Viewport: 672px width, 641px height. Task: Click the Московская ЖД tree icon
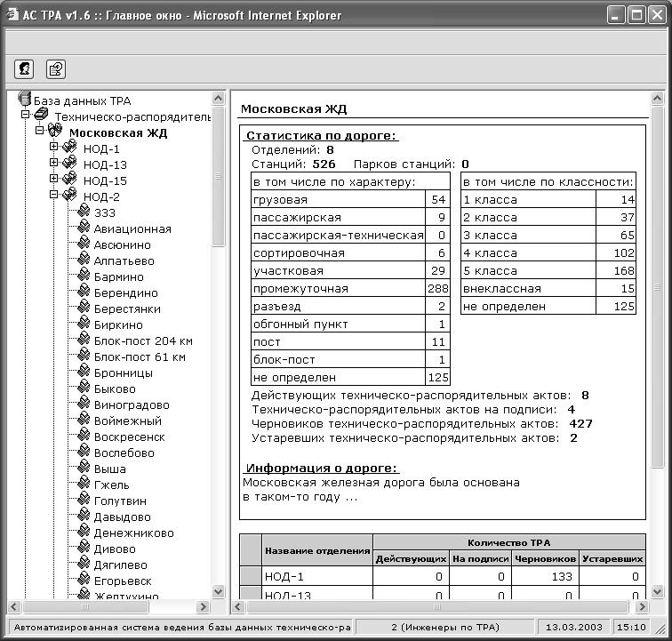point(55,131)
